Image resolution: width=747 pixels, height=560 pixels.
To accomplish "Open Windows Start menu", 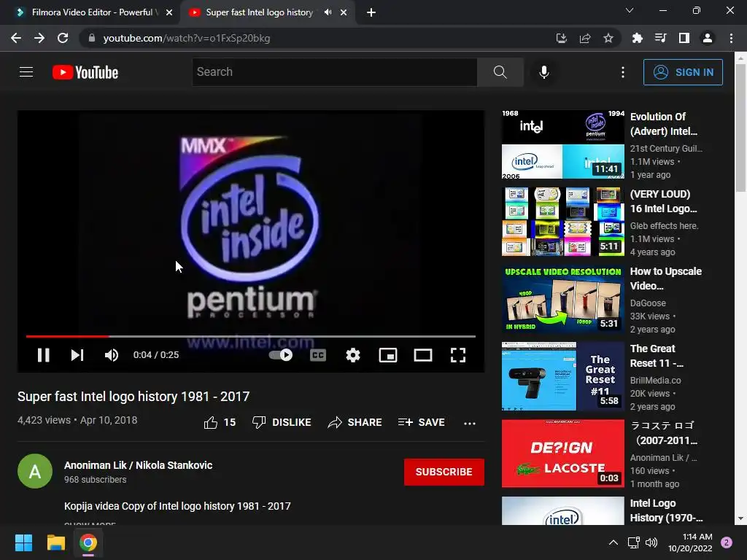I will click(x=23, y=542).
